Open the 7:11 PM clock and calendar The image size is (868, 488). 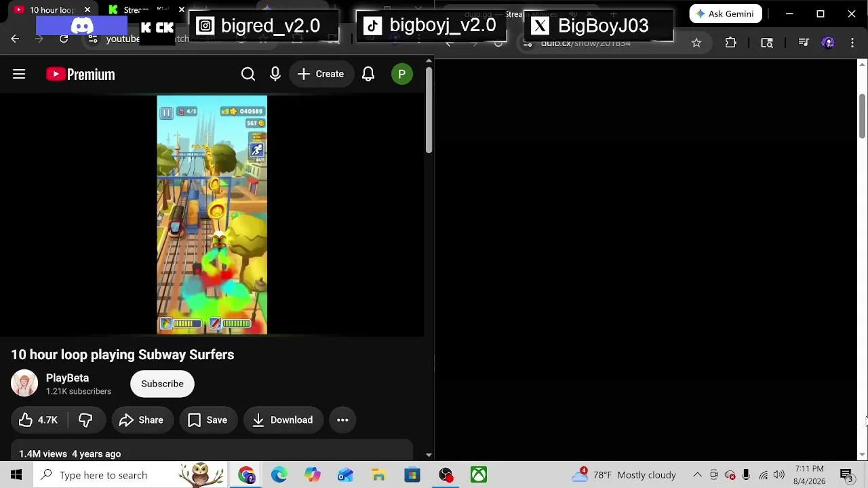point(809,475)
